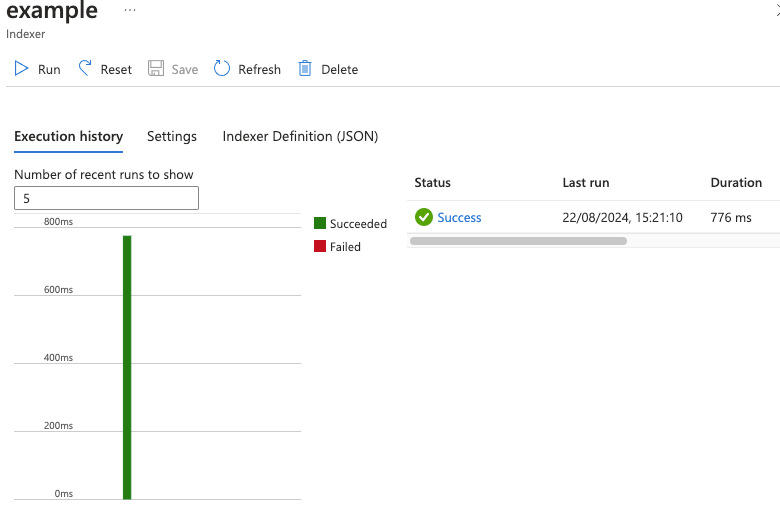Click the Run play icon
This screenshot has height=511, width=780.
click(21, 69)
